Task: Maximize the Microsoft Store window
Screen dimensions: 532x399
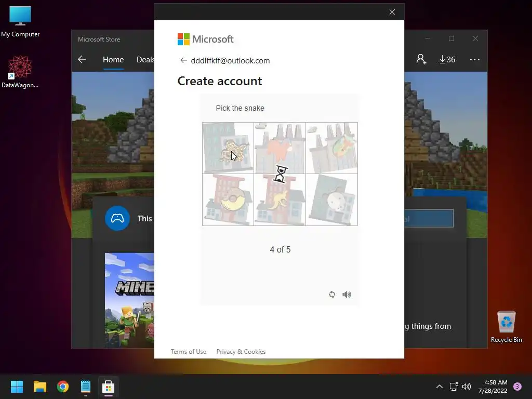Action: point(451,38)
